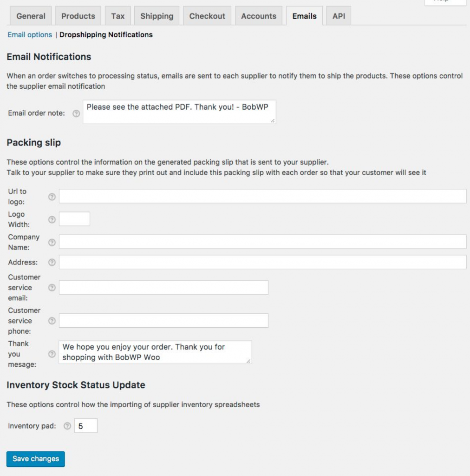Click the Inventory pad number field

(x=86, y=426)
